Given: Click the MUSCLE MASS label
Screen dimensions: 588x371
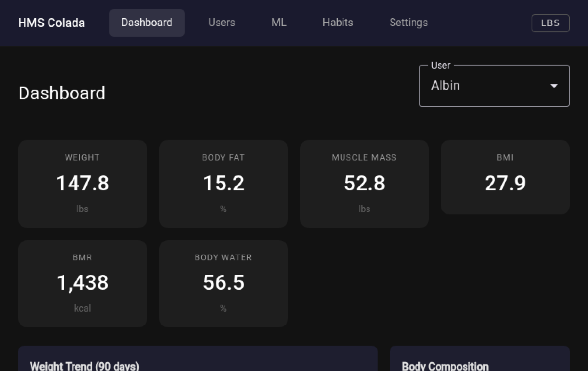Looking at the screenshot, I should [364, 158].
